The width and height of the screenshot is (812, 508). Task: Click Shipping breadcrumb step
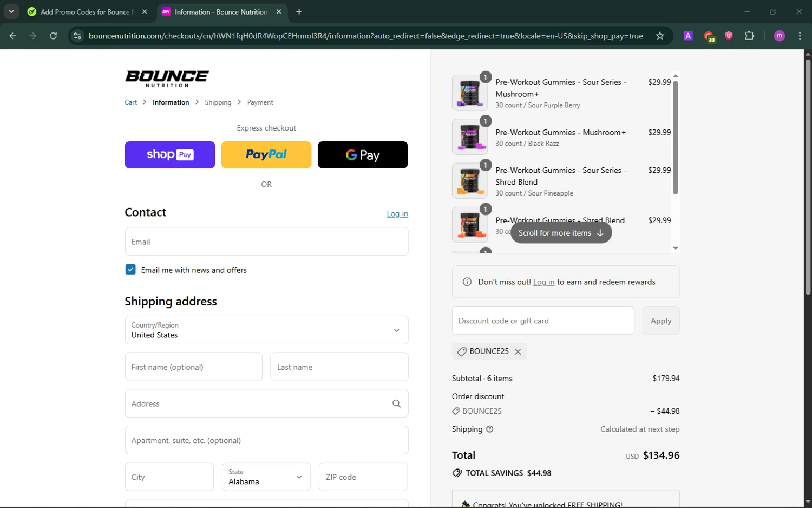(x=218, y=102)
